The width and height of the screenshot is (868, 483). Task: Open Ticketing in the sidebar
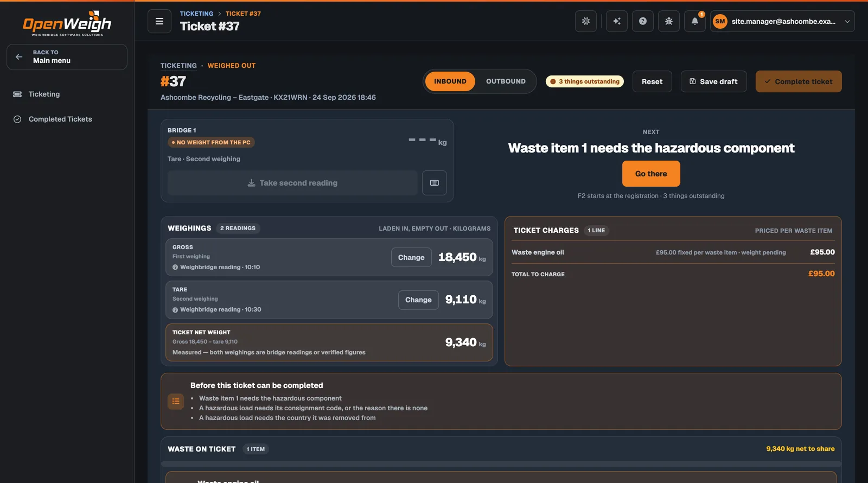(x=67, y=94)
